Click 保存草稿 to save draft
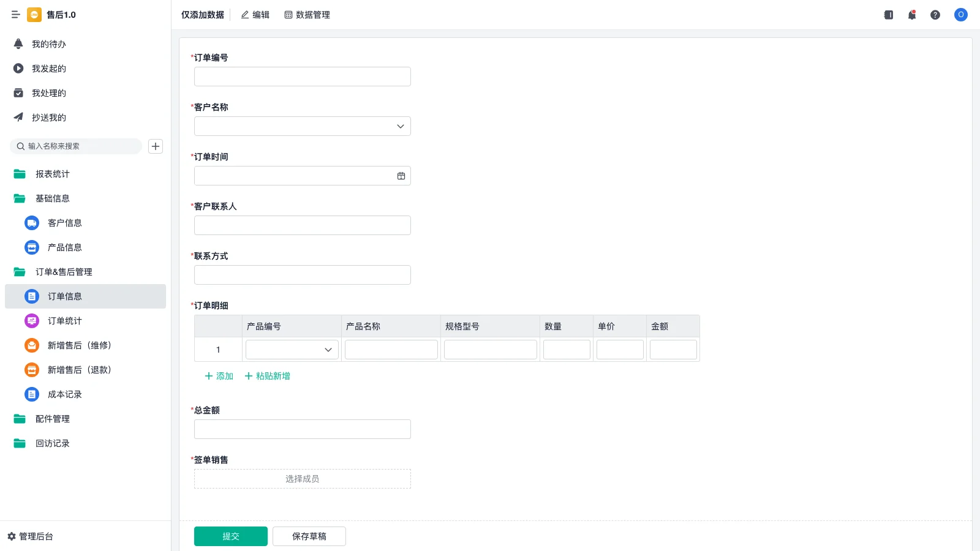 (309, 536)
